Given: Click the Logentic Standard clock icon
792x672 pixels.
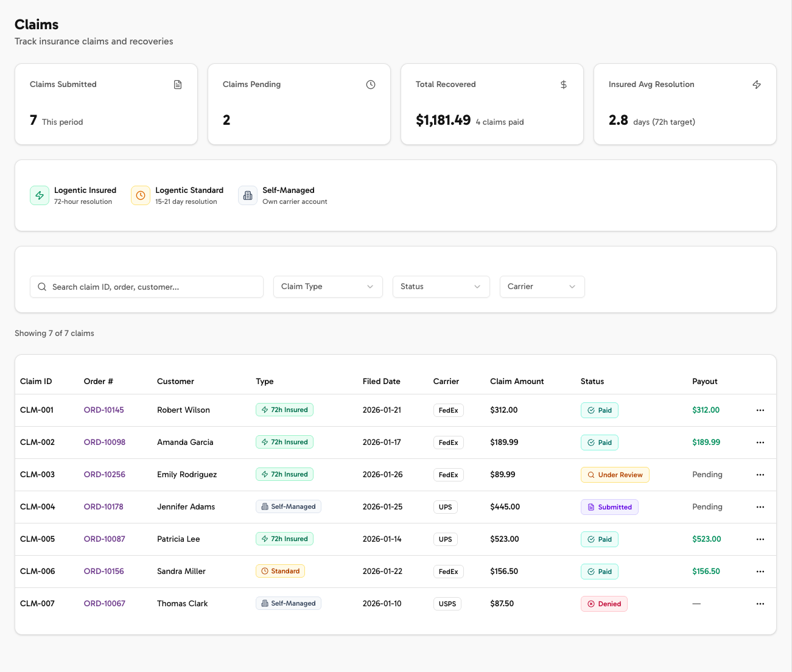Looking at the screenshot, I should click(x=141, y=195).
